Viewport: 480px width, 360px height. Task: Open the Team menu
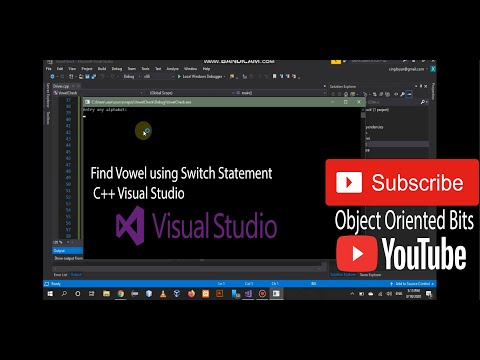(x=132, y=69)
